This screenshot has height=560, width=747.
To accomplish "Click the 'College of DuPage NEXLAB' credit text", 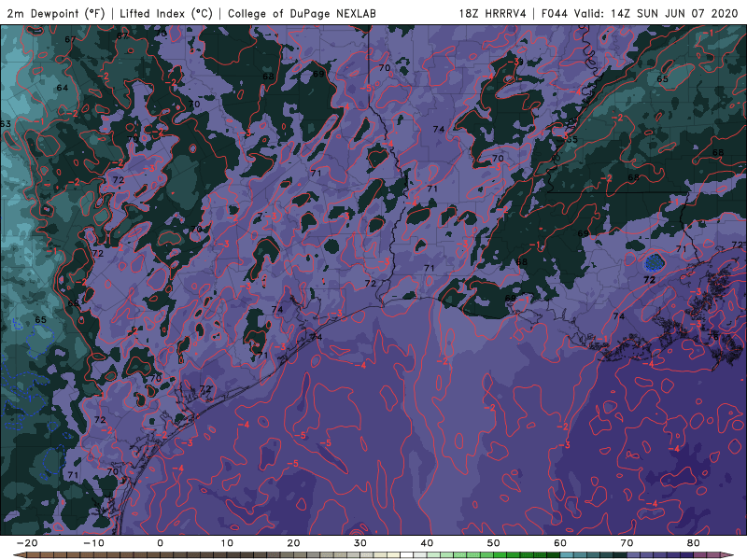I will 302,13.
